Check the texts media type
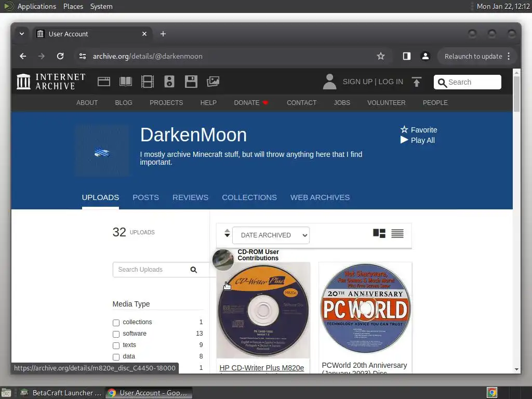The image size is (532, 399). (x=116, y=345)
